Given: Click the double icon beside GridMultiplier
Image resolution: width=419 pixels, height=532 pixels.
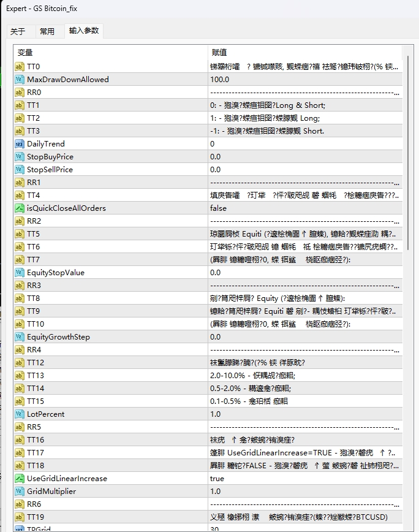Looking at the screenshot, I should tap(20, 492).
